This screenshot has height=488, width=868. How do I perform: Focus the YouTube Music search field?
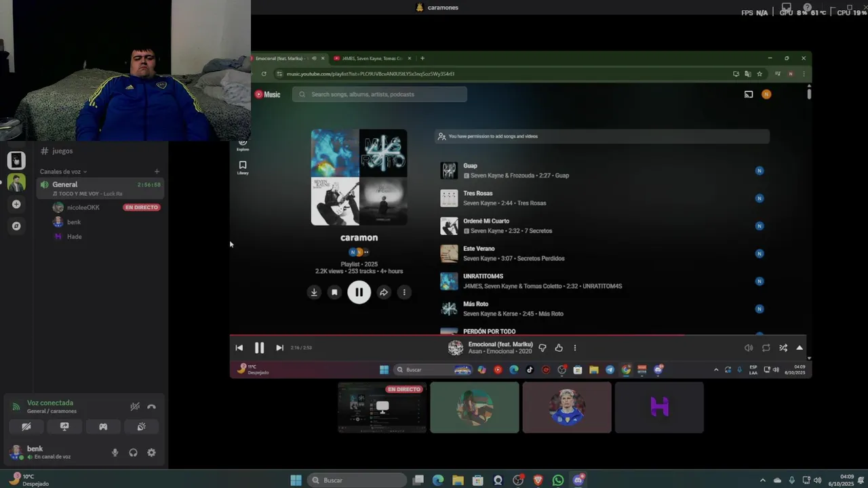pyautogui.click(x=380, y=94)
